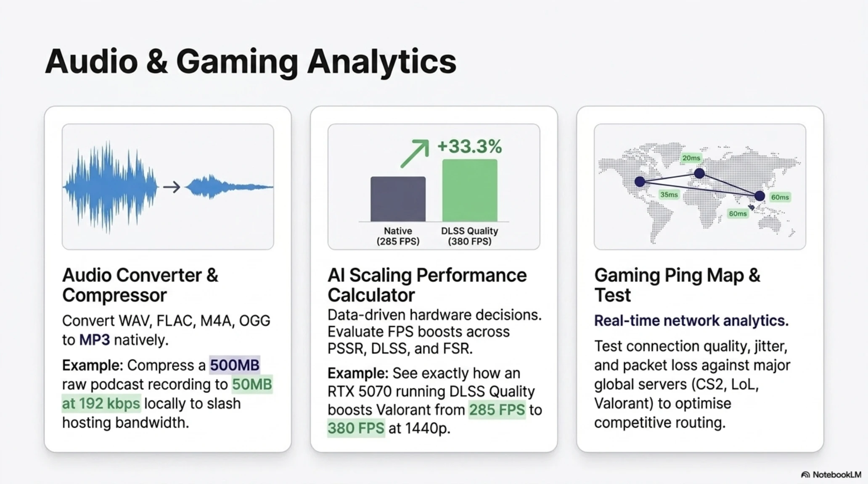Click the highlighted 500MB text
Image resolution: width=868 pixels, height=484 pixels.
[x=235, y=365]
